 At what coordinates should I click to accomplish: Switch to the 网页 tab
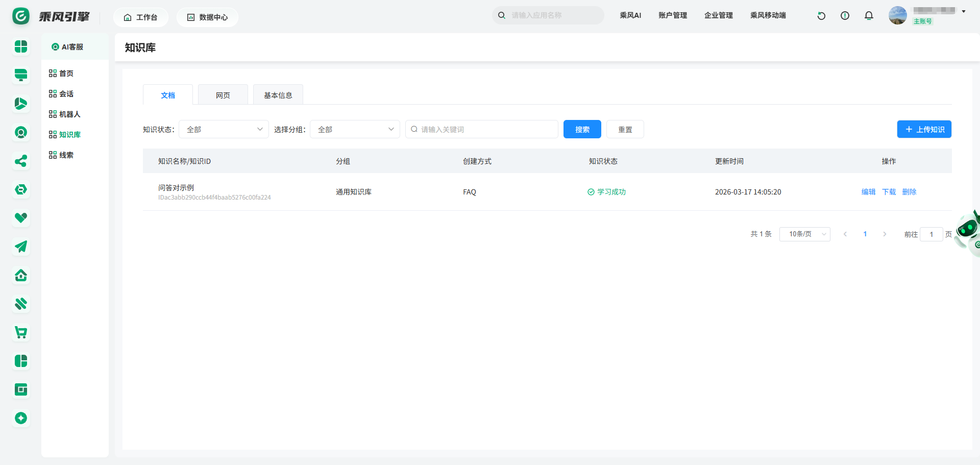tap(223, 95)
